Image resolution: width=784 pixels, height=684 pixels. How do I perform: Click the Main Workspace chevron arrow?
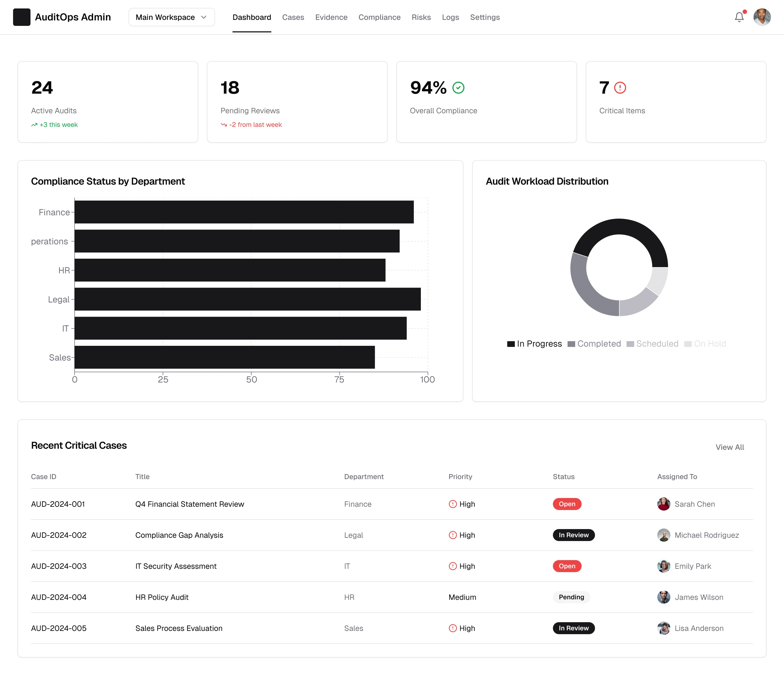point(204,17)
